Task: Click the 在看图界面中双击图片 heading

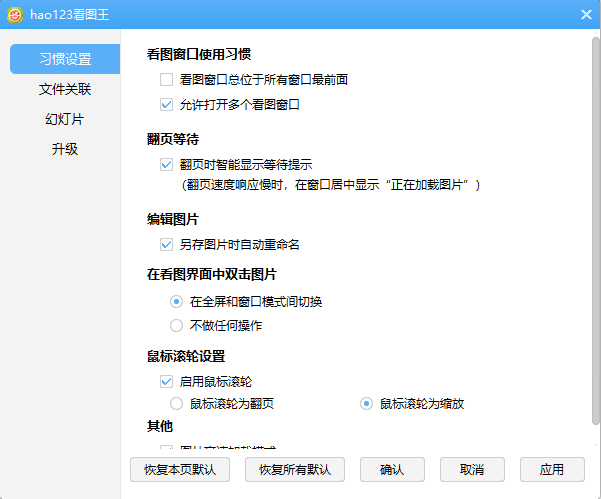Action: 212,274
